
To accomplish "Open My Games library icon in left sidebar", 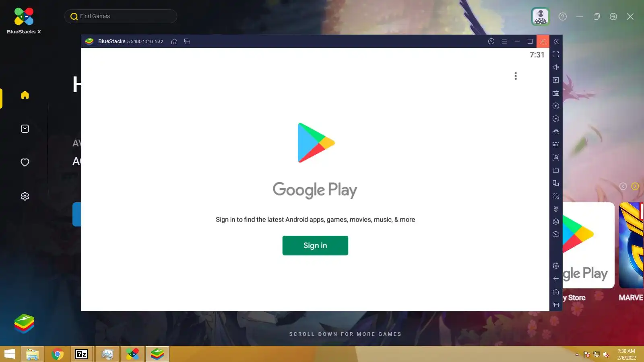I will [x=25, y=129].
